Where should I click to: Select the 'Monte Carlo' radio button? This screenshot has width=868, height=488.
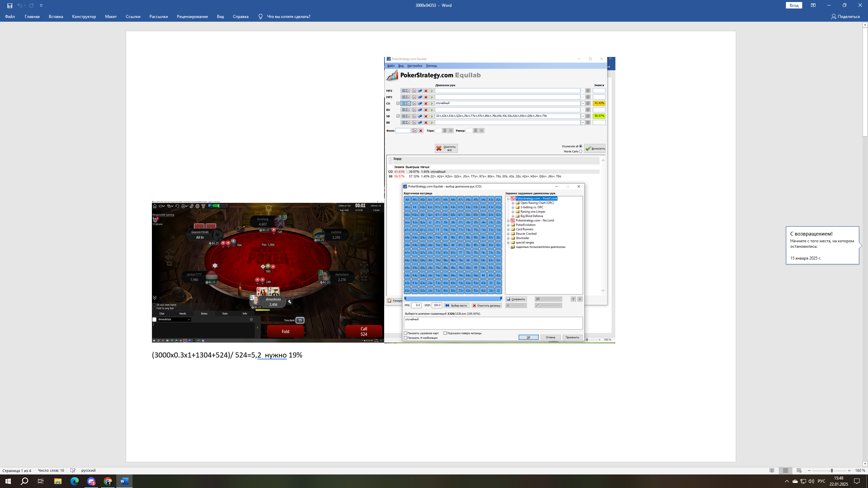pyautogui.click(x=580, y=151)
